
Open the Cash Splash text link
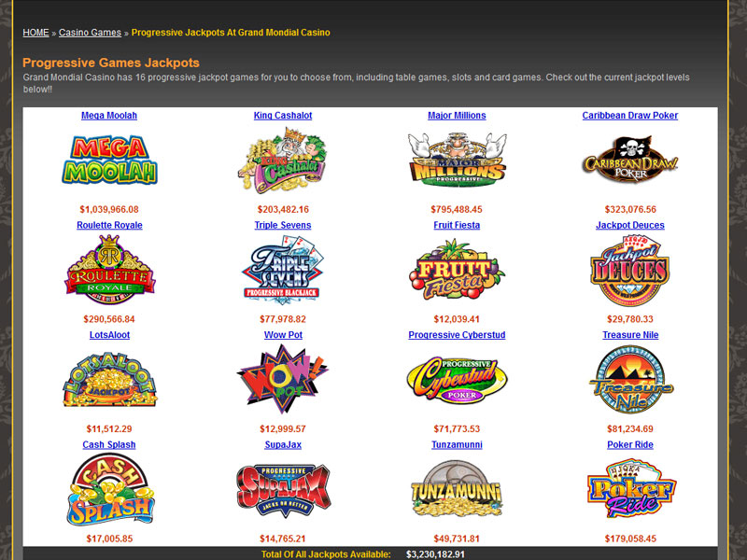[109, 444]
